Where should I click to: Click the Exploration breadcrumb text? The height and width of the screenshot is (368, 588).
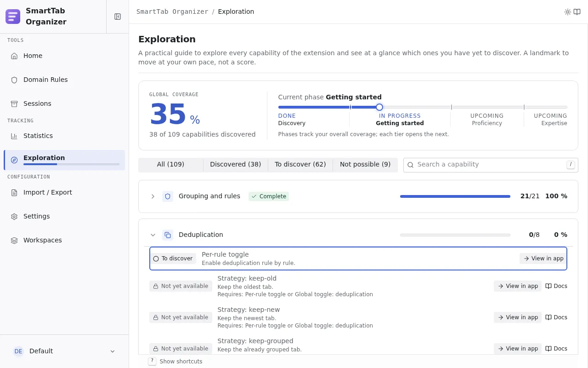236,12
